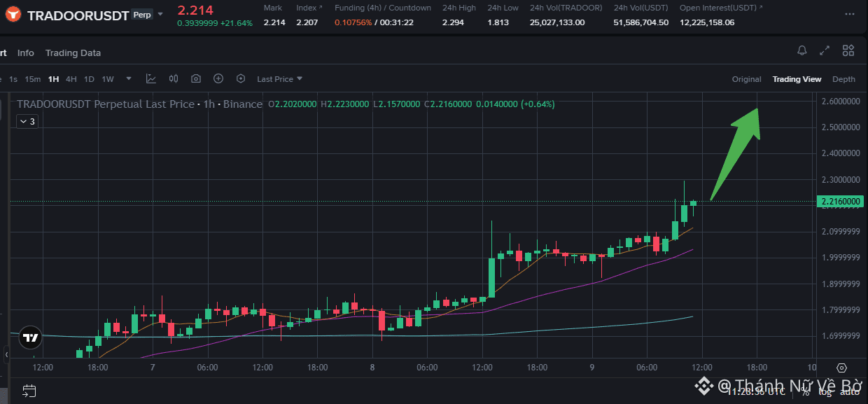Screen dimensions: 868x404
Task: Open the price alert bell icon
Action: pyautogui.click(x=802, y=50)
